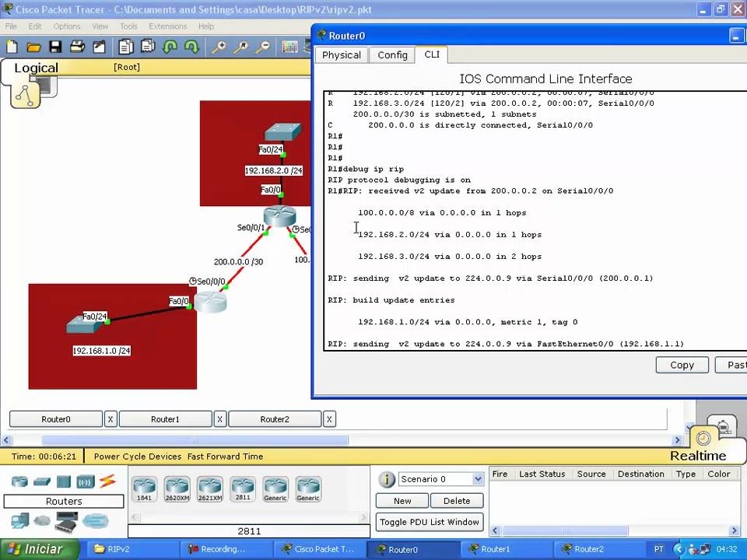The width and height of the screenshot is (747, 560).
Task: Select the switch in 192.168.1.0 network
Action: [84, 325]
